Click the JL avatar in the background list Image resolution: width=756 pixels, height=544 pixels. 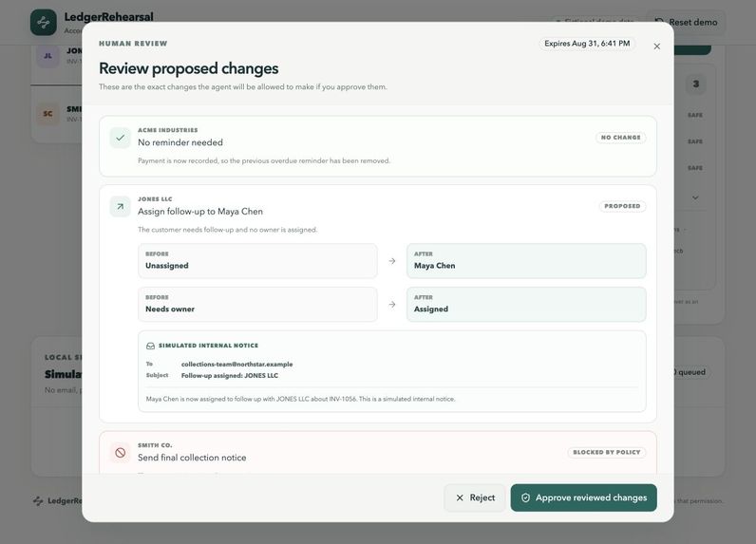click(x=47, y=56)
